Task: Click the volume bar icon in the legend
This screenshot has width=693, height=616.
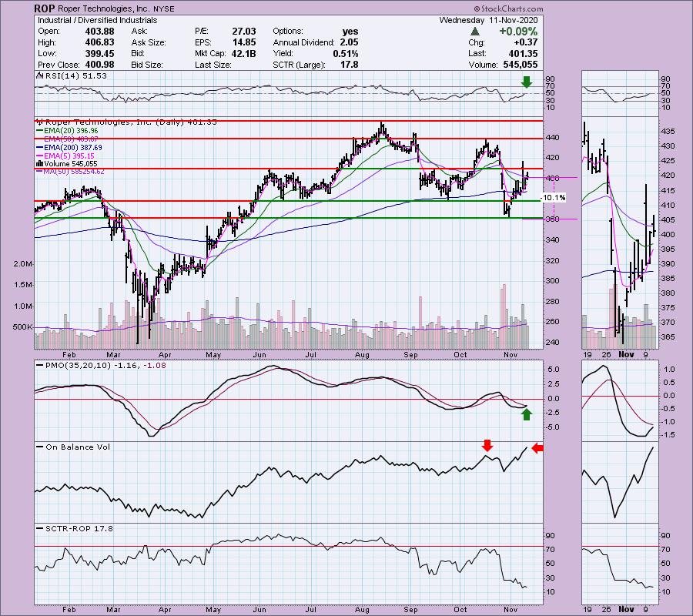Action: pyautogui.click(x=39, y=164)
